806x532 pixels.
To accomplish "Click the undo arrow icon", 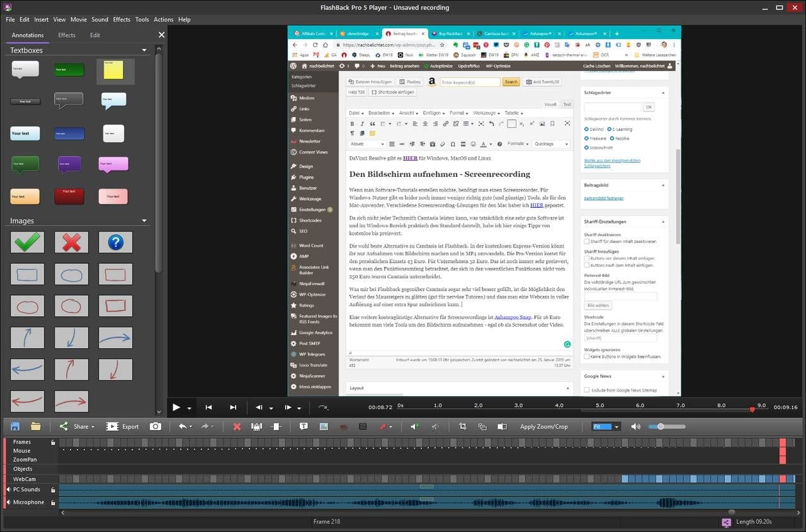I will tap(182, 426).
